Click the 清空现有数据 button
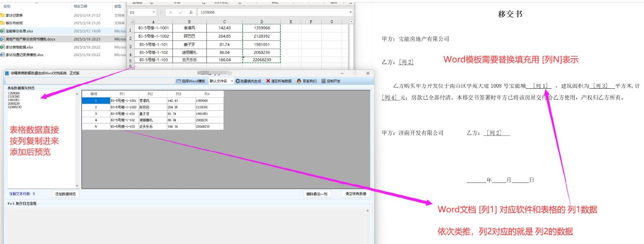Viewport: 644px width, 244px height. coord(356,194)
